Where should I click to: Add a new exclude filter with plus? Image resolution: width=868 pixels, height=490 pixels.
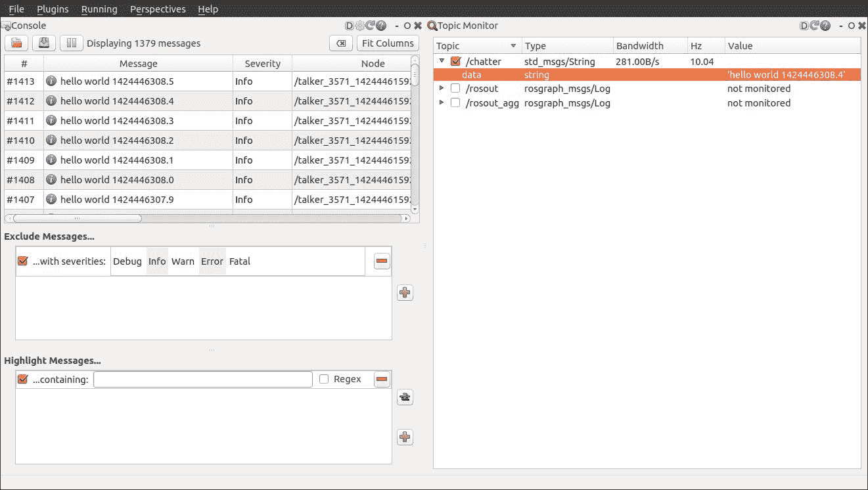point(405,293)
